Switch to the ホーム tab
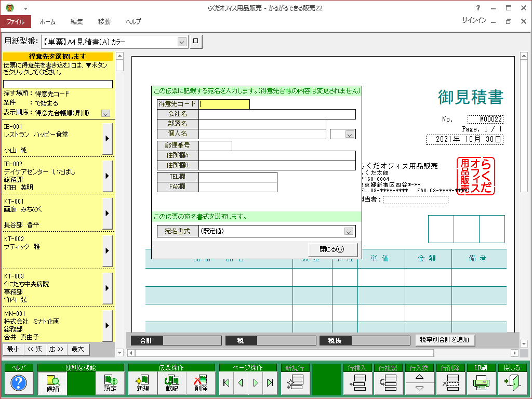The image size is (532, 399). pyautogui.click(x=47, y=21)
